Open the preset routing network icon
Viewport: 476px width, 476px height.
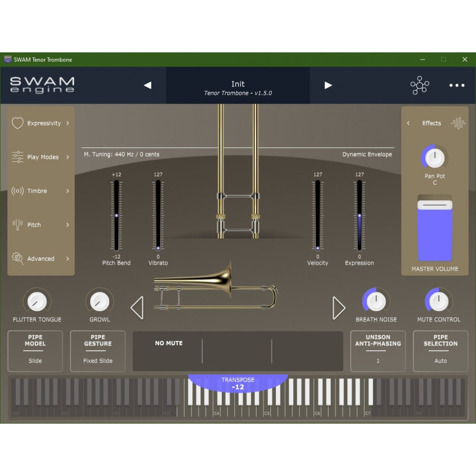(x=419, y=86)
